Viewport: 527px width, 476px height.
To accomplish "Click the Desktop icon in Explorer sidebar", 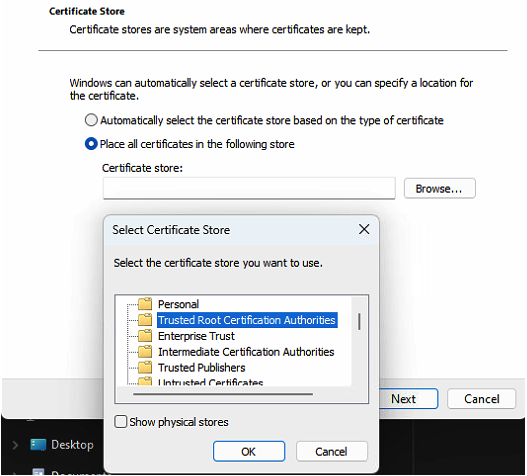I will tap(38, 445).
